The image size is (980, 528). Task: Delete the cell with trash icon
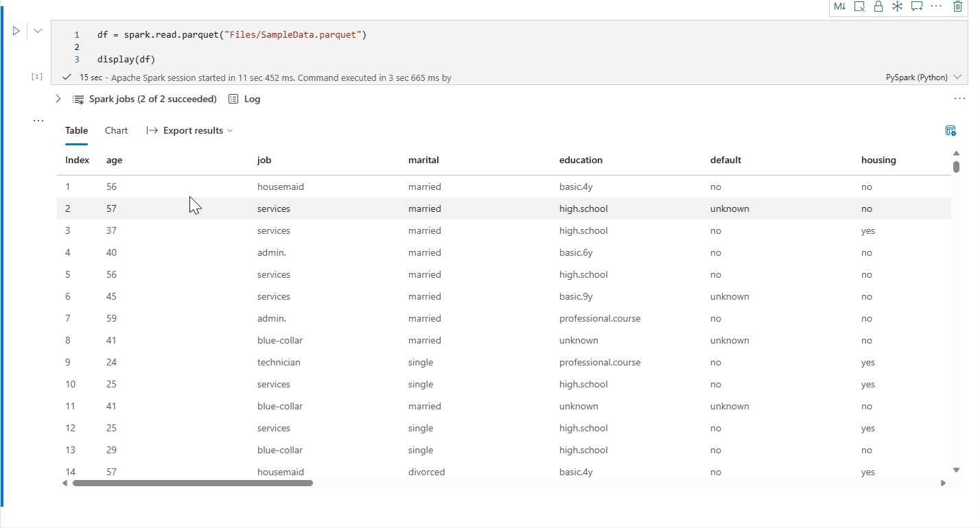[x=958, y=6]
